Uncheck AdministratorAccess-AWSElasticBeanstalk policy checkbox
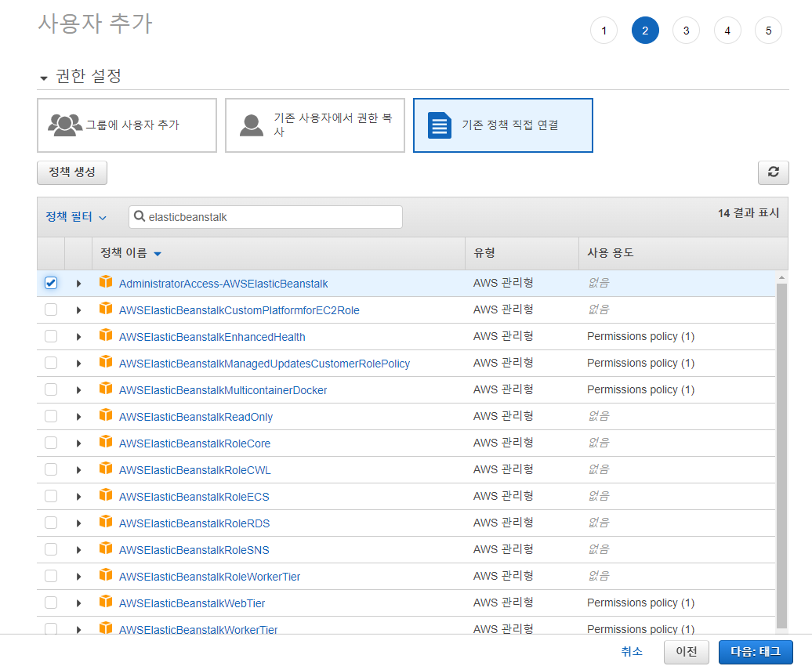The image size is (812, 666). coord(51,283)
